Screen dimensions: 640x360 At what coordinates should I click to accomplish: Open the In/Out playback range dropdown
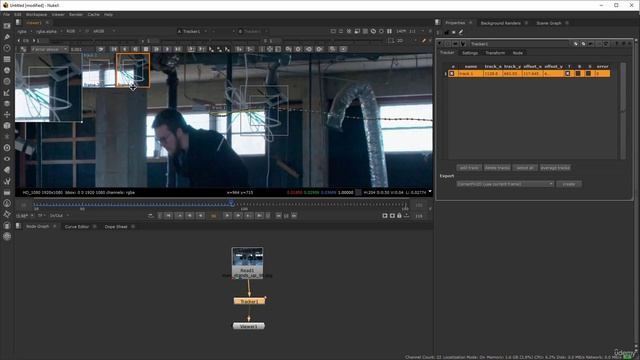coord(59,216)
